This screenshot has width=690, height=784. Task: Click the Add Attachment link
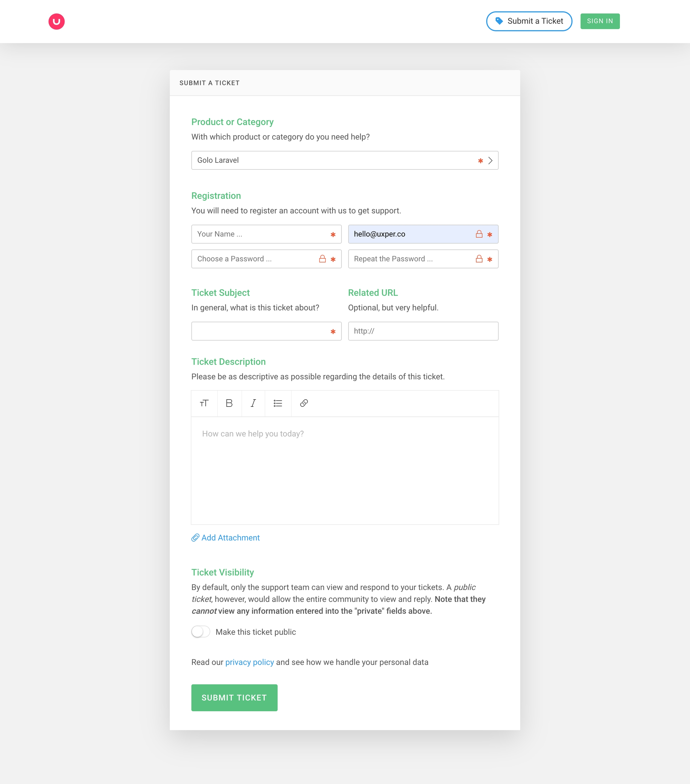point(230,538)
